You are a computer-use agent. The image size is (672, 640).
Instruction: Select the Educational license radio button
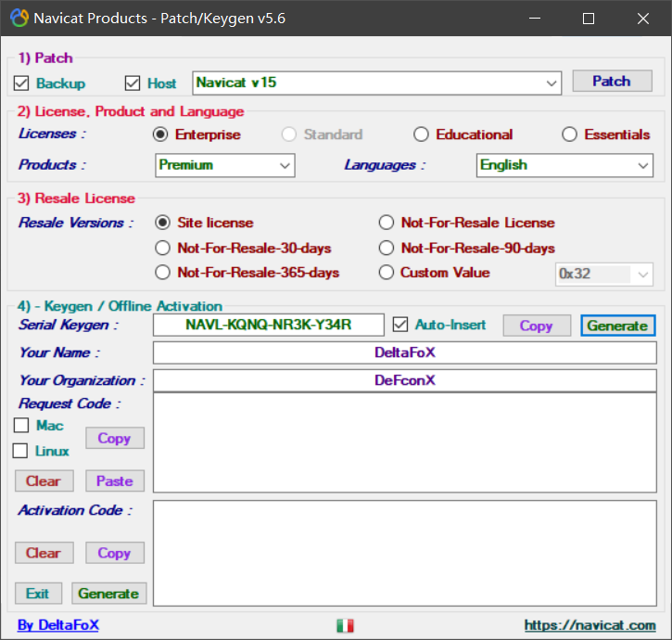(421, 134)
